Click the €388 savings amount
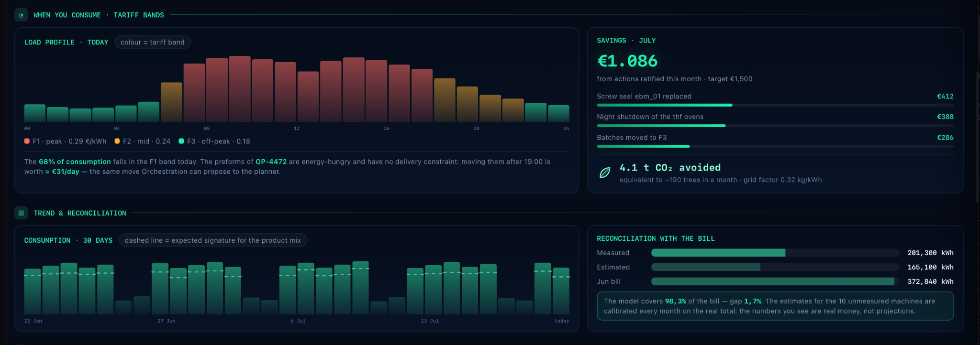 click(x=945, y=117)
